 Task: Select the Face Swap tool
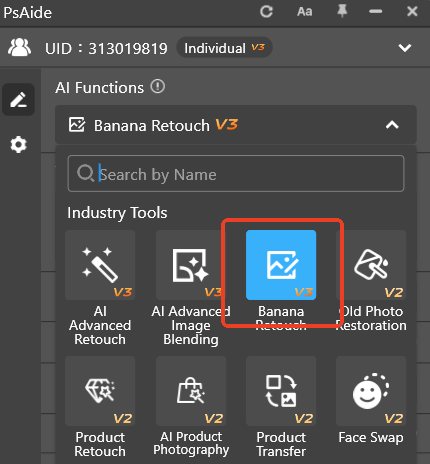coord(371,391)
